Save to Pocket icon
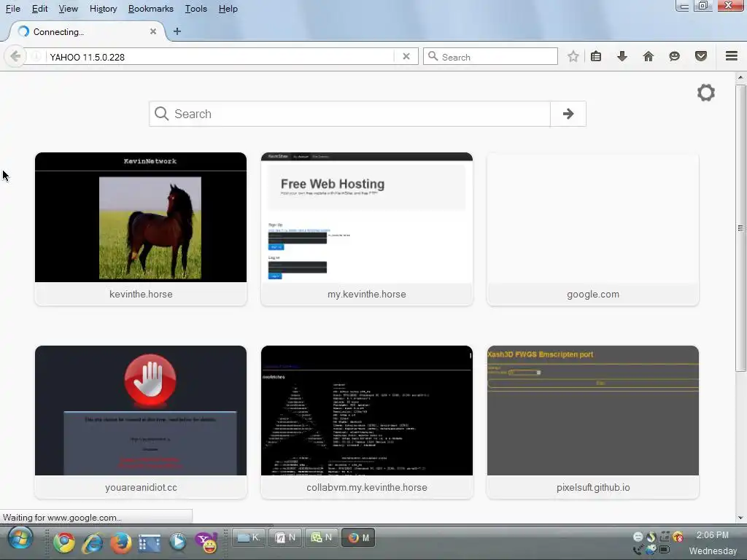The width and height of the screenshot is (747, 560). click(x=701, y=57)
